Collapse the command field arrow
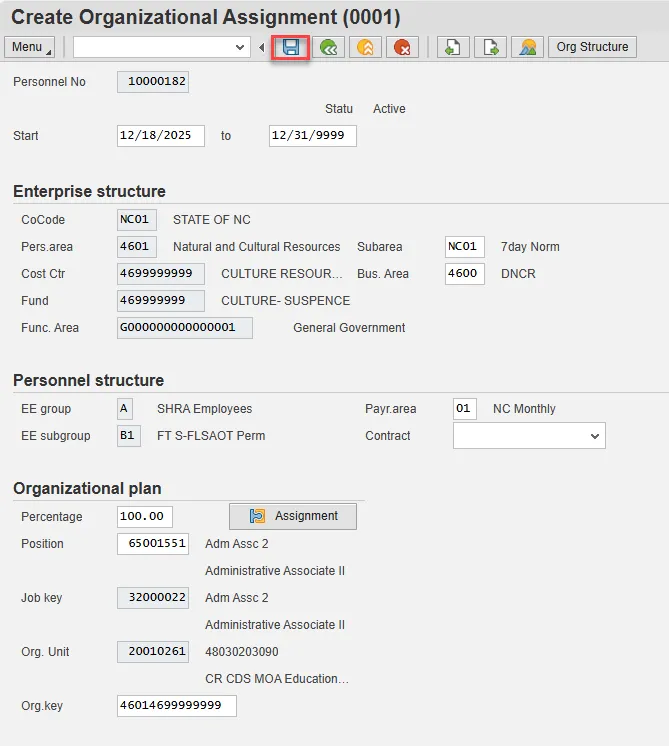This screenshot has width=669, height=746. coord(262,47)
